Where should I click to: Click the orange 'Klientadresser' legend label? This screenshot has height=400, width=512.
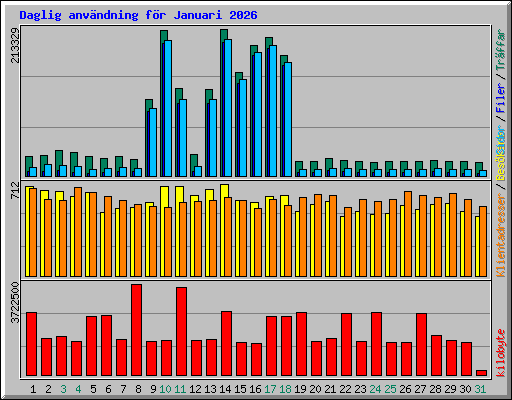point(501,236)
